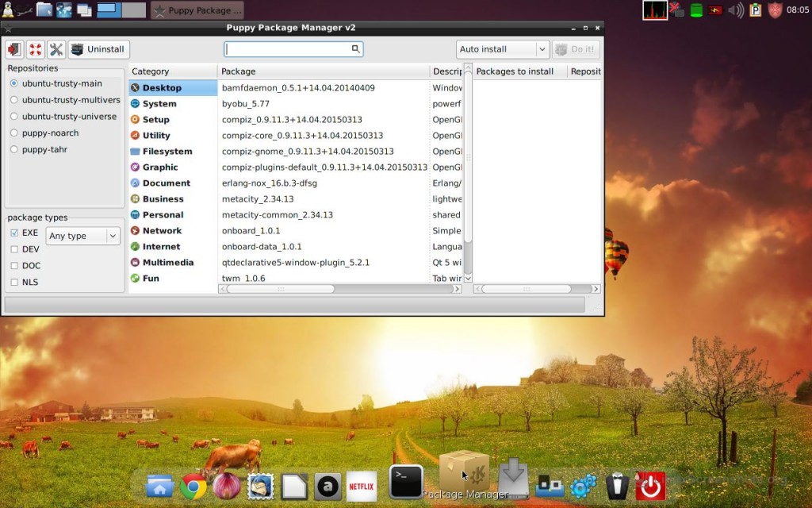Open the terminal from the dock
The height and width of the screenshot is (508, 812).
pos(406,482)
